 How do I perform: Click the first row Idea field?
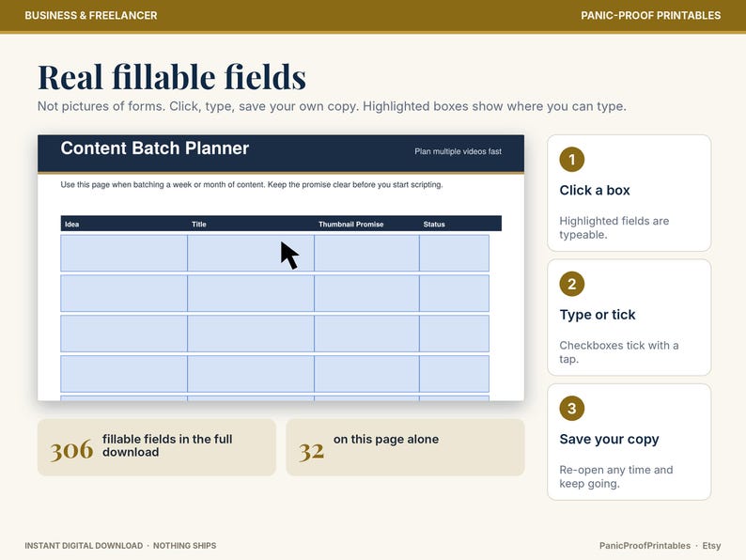[x=124, y=253]
